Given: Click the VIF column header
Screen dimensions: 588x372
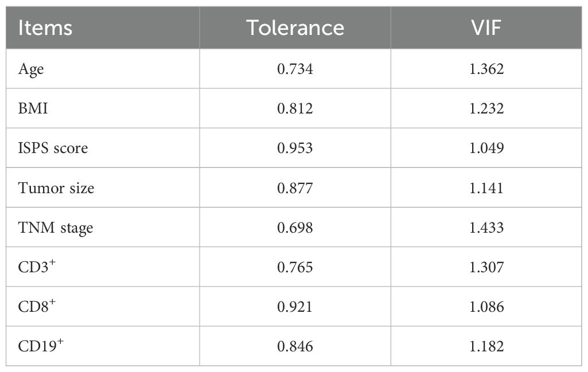Looking at the screenshot, I should [485, 28].
